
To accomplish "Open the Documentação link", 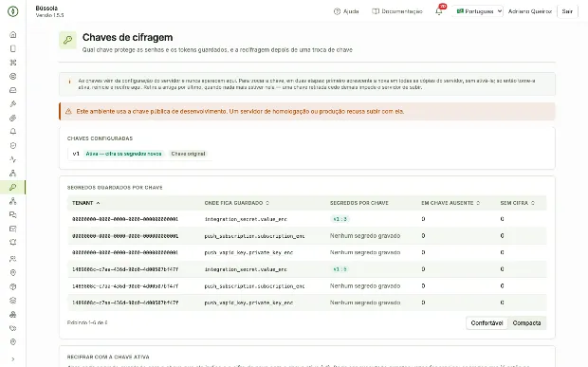I will (x=397, y=11).
